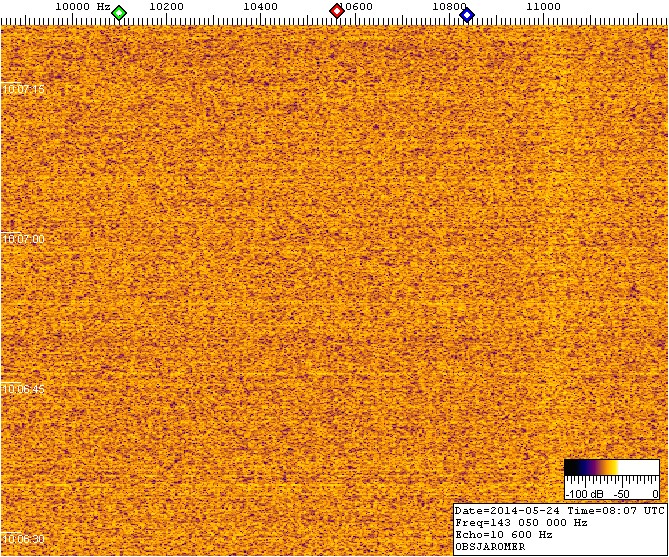Image resolution: width=669 pixels, height=557 pixels.
Task: Click the 10:07:15 time marker
Action: pos(25,89)
